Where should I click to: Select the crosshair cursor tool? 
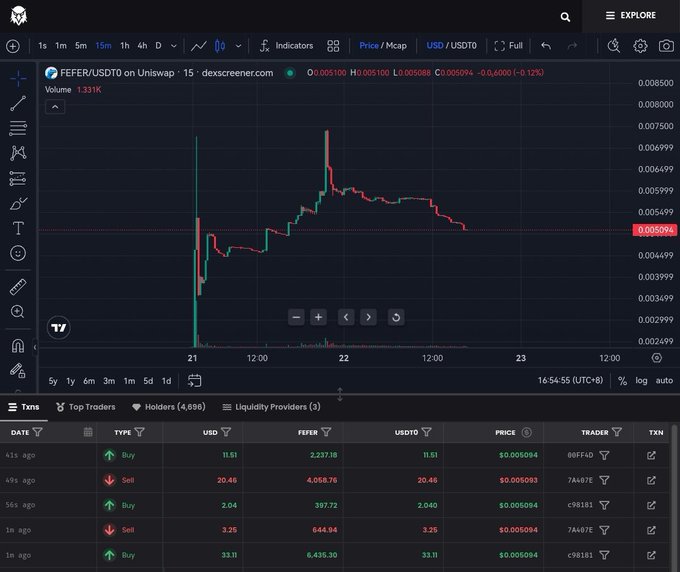coord(18,78)
